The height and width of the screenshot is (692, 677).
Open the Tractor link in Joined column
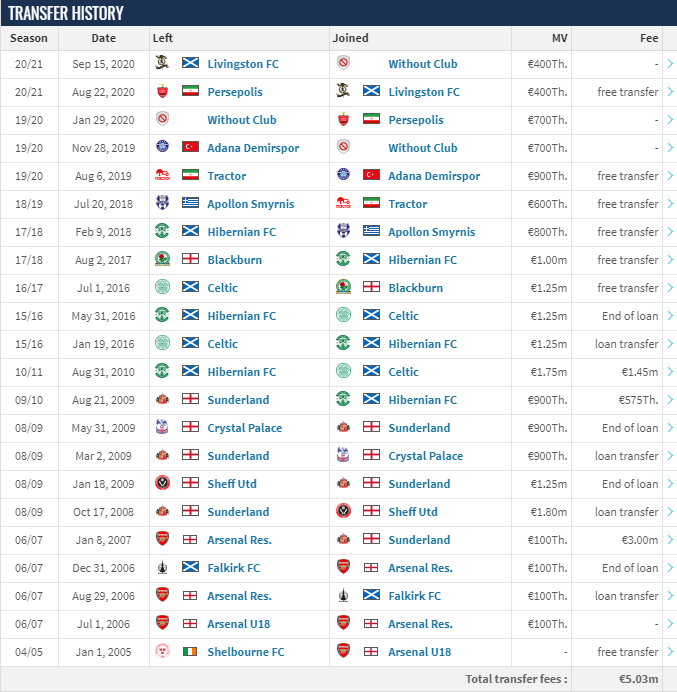(408, 203)
